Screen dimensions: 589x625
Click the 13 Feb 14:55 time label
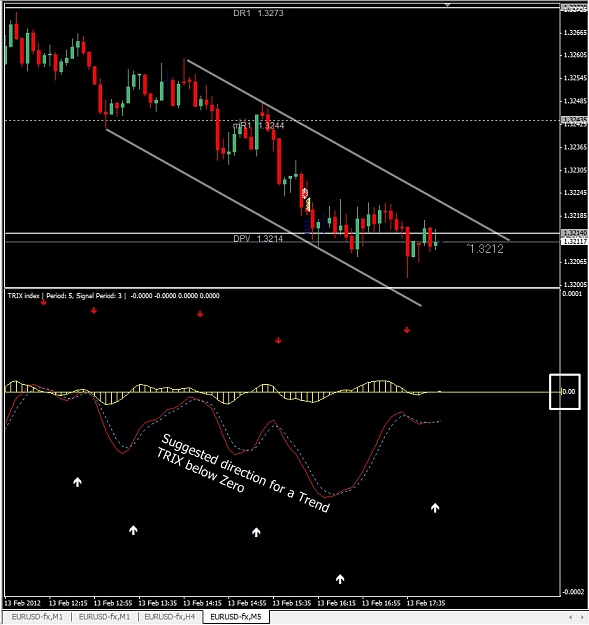[247, 603]
